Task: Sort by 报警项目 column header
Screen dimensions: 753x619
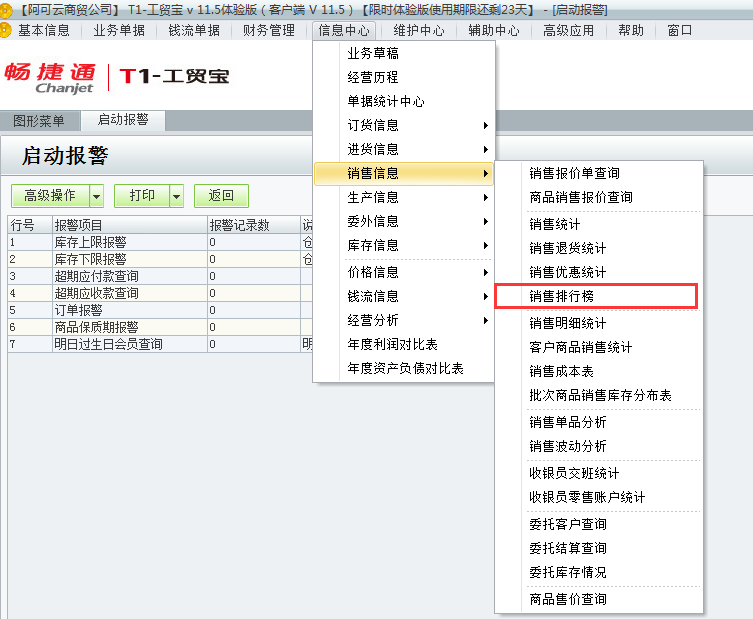Action: (x=130, y=225)
